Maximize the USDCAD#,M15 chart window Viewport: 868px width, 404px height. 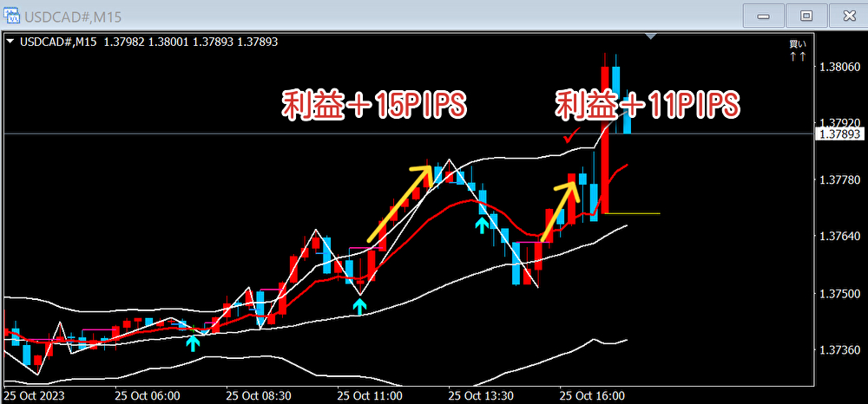point(806,16)
